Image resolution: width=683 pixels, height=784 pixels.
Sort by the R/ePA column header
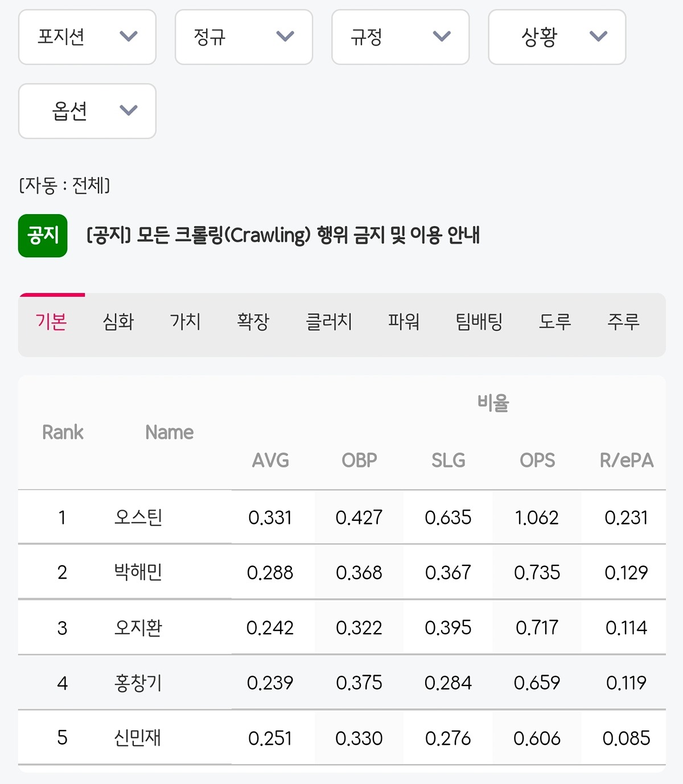[x=626, y=460]
